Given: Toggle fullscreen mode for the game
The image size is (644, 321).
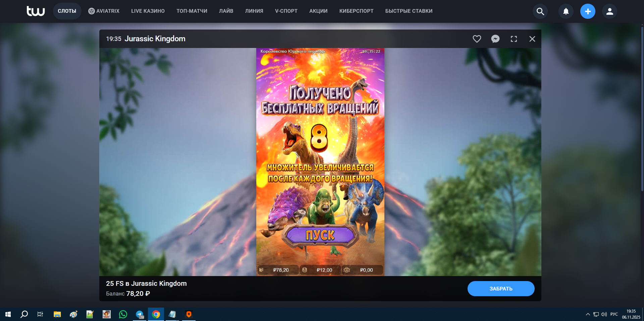Looking at the screenshot, I should (x=514, y=39).
